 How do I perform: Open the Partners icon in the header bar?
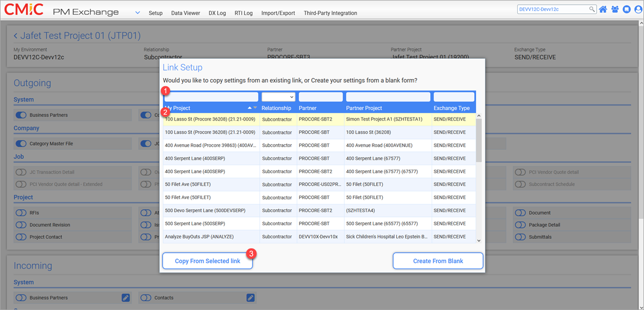pos(615,9)
